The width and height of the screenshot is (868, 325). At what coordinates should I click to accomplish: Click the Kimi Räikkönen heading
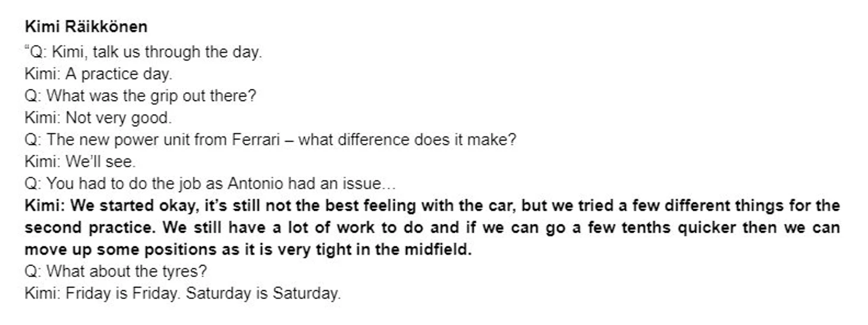[x=86, y=27]
